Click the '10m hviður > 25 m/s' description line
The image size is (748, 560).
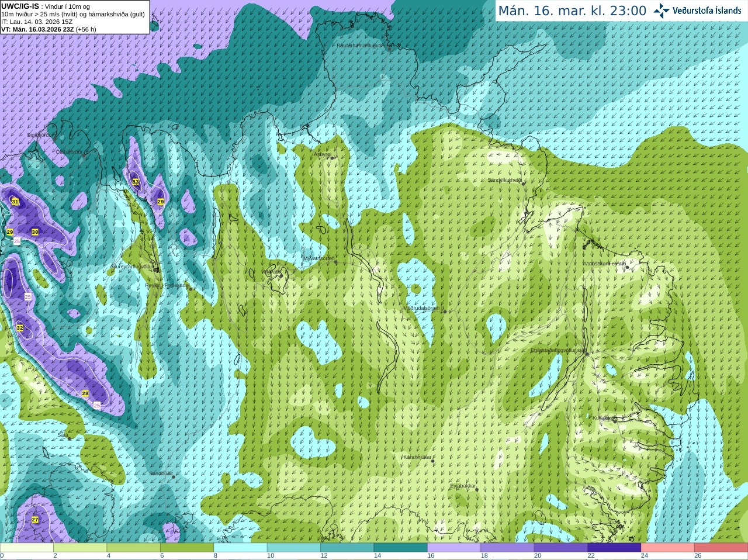73,14
